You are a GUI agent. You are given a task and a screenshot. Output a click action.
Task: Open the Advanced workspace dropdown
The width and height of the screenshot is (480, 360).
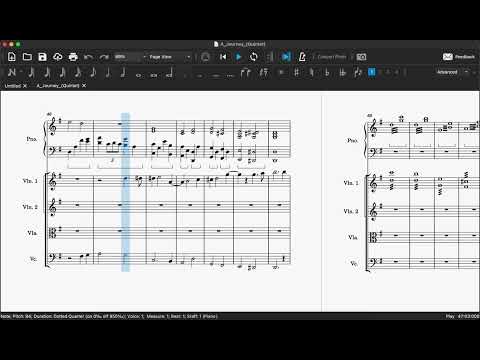tap(452, 72)
